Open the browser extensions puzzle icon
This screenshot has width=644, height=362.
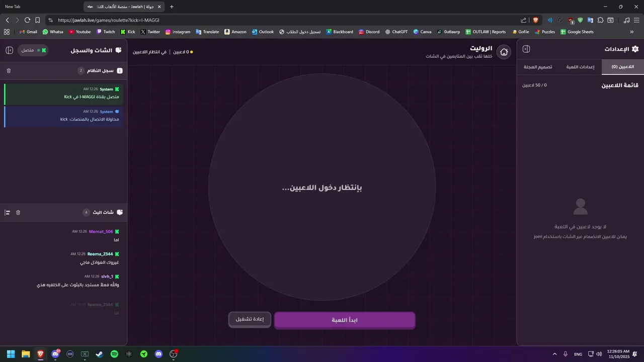pos(600,20)
